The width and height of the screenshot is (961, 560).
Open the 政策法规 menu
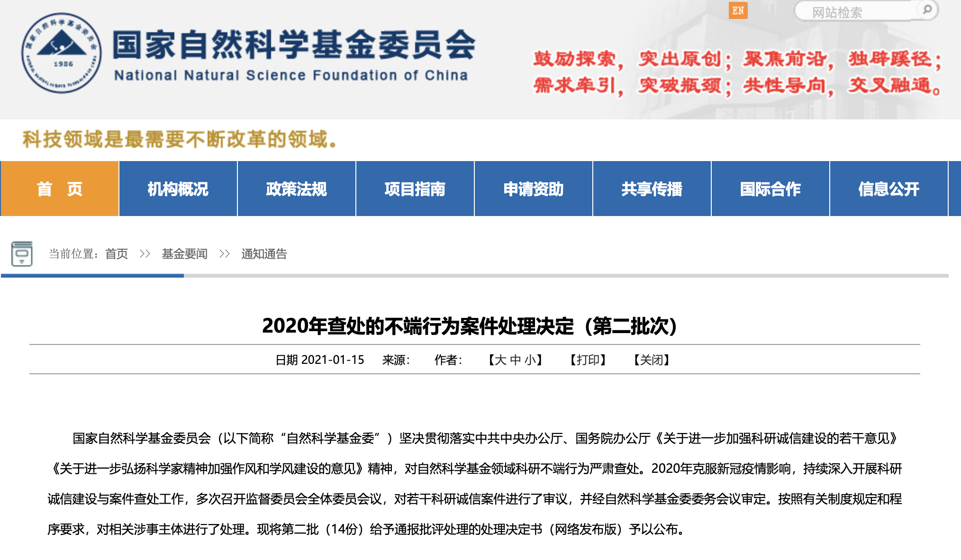pos(297,189)
